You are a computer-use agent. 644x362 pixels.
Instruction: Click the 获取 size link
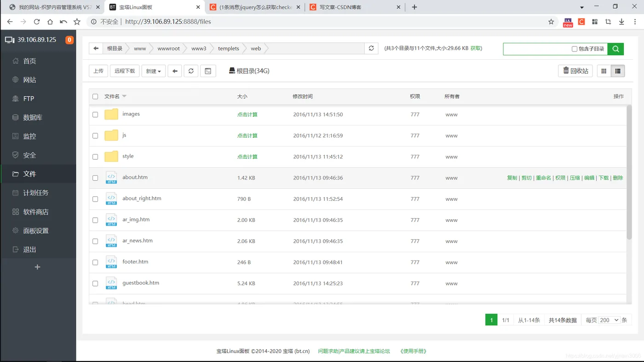[x=476, y=48]
